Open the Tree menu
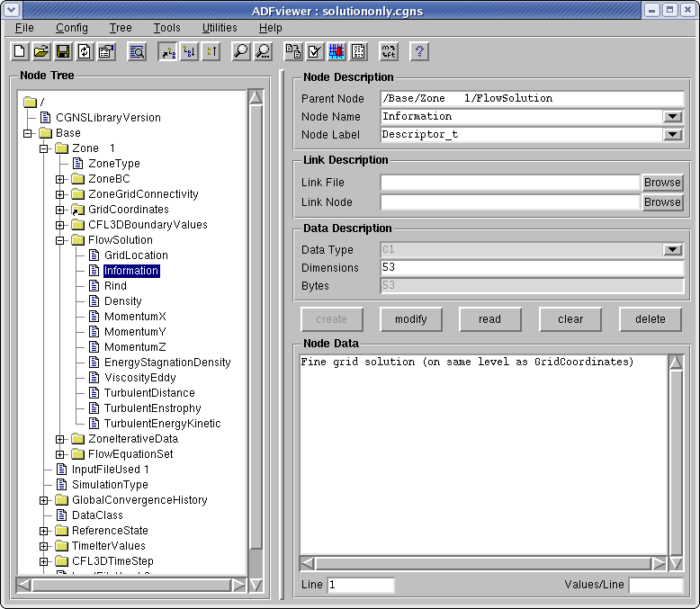The image size is (700, 609). [121, 28]
